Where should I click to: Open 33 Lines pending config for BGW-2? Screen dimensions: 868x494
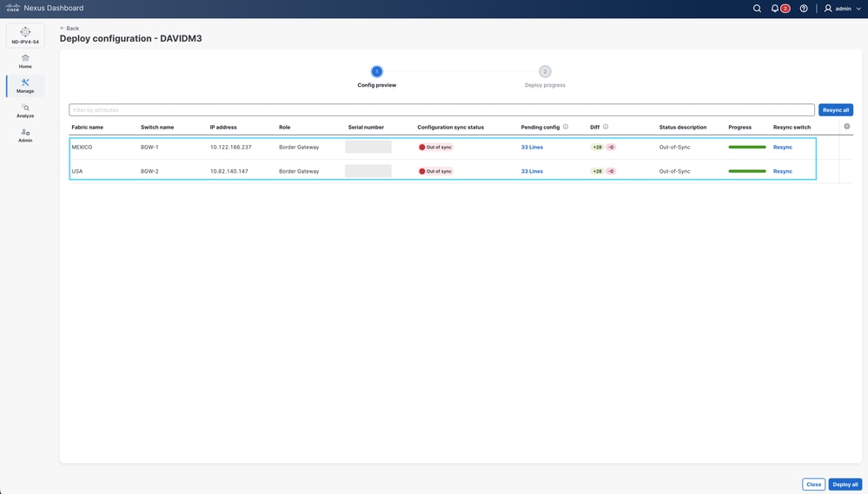tap(532, 172)
